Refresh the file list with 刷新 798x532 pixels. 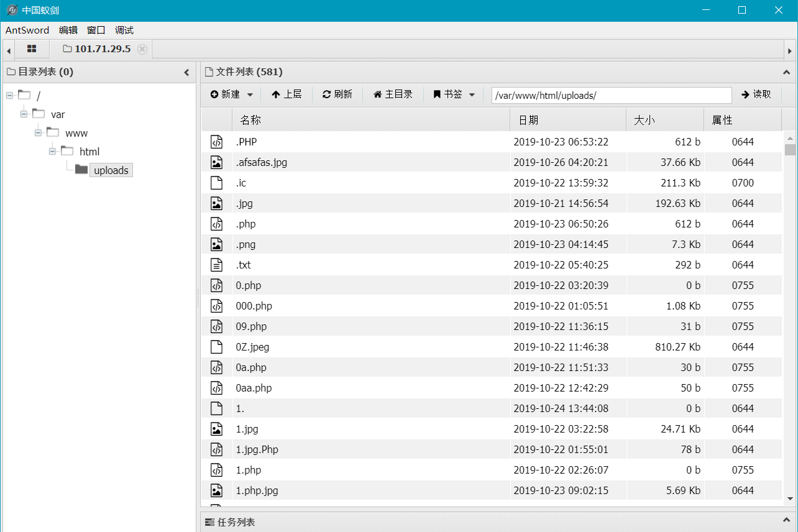pos(337,94)
